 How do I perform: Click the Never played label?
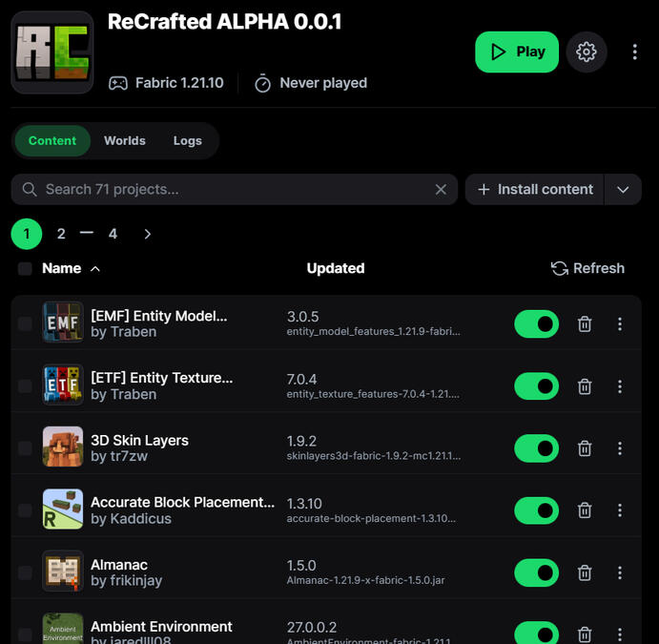[311, 83]
